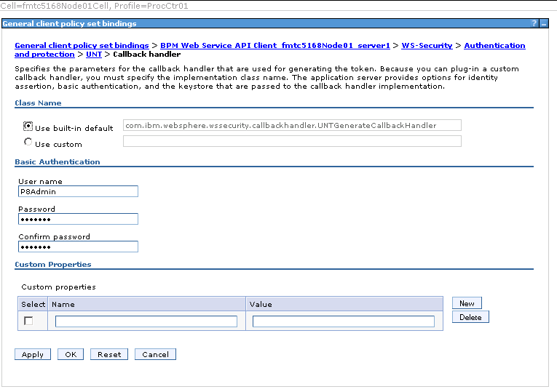Go to UNT breadcrumb link
Image resolution: width=557 pixels, height=392 pixels.
click(94, 55)
